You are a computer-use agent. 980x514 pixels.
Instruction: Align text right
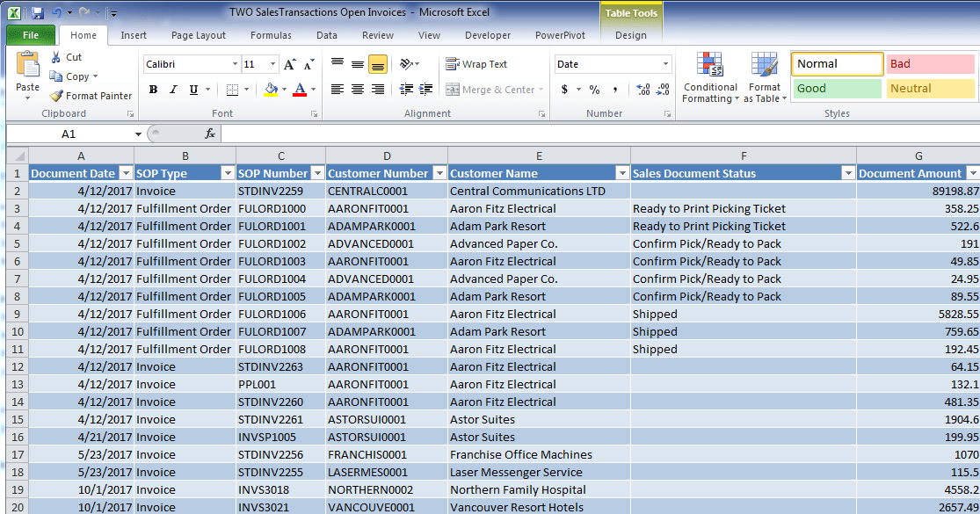tap(378, 90)
